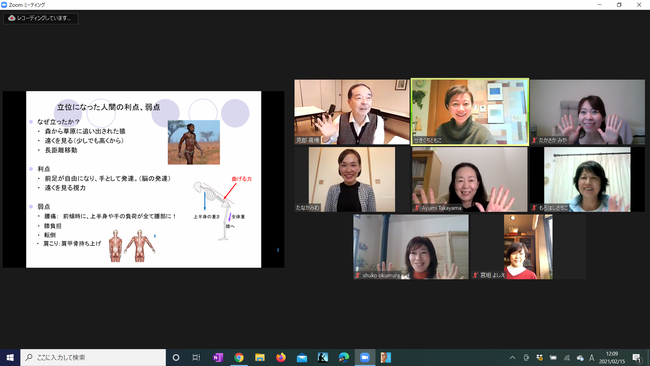Open Task View on the taskbar
Image resolution: width=650 pixels, height=366 pixels.
196,357
